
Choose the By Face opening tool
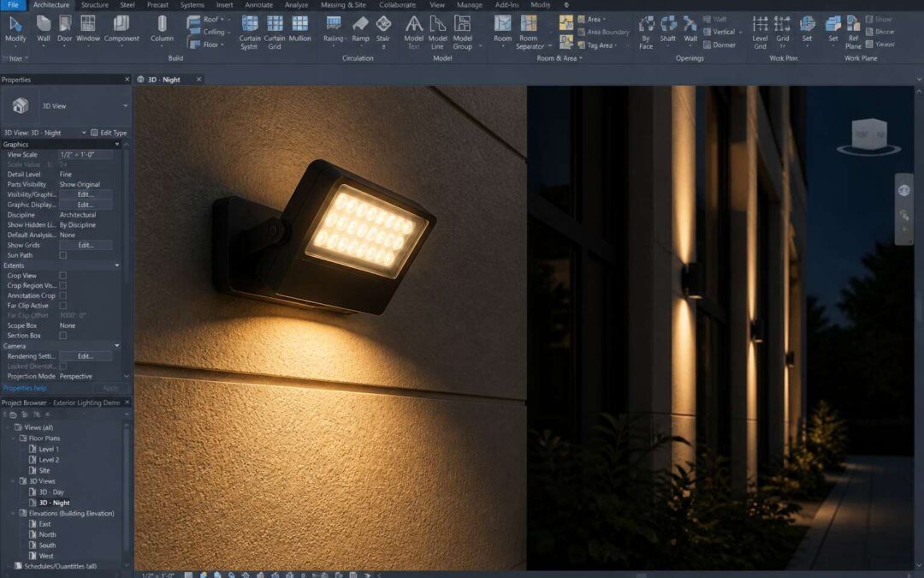[x=646, y=33]
